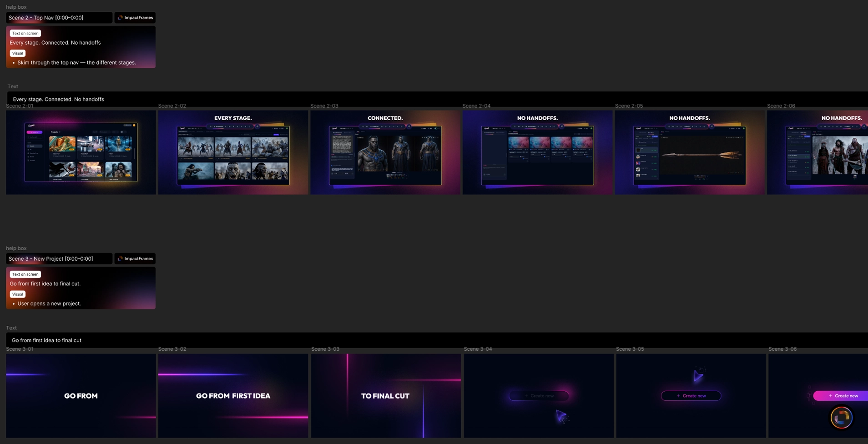Select the 'Scene 2-03' frame label
Image resolution: width=868 pixels, height=444 pixels.
tap(324, 106)
